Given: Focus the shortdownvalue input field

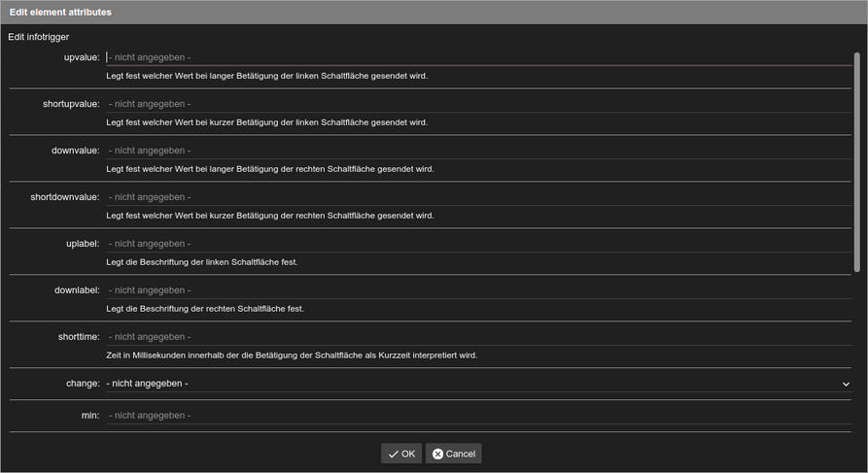Looking at the screenshot, I should 479,197.
